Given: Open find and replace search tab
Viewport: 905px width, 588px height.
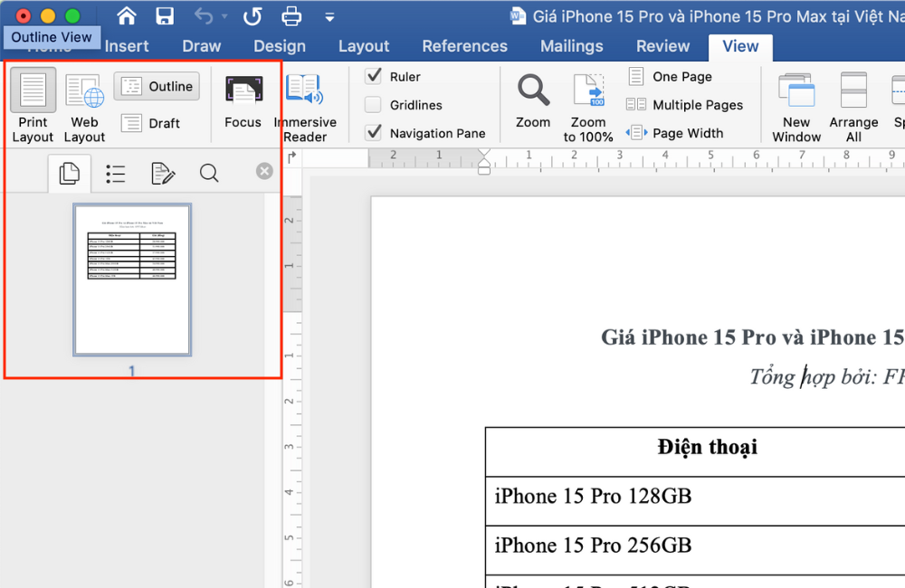Looking at the screenshot, I should coord(209,173).
